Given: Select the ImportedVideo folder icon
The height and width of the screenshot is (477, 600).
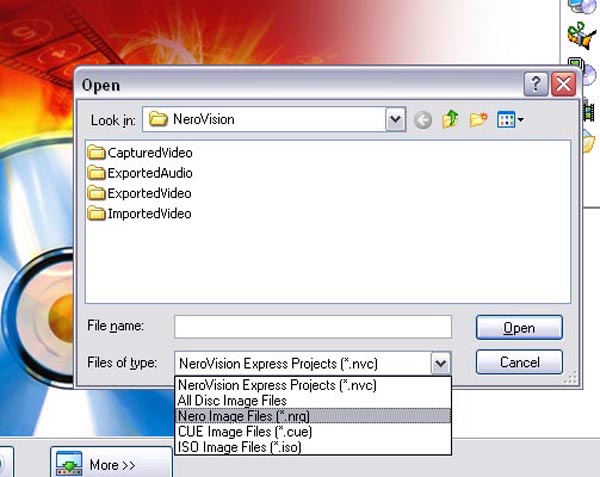Looking at the screenshot, I should (x=96, y=213).
